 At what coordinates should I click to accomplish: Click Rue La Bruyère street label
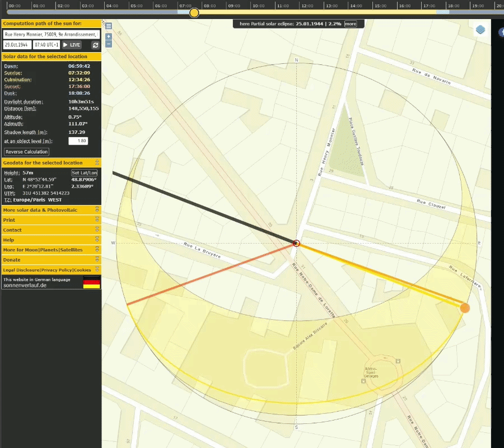coord(202,250)
